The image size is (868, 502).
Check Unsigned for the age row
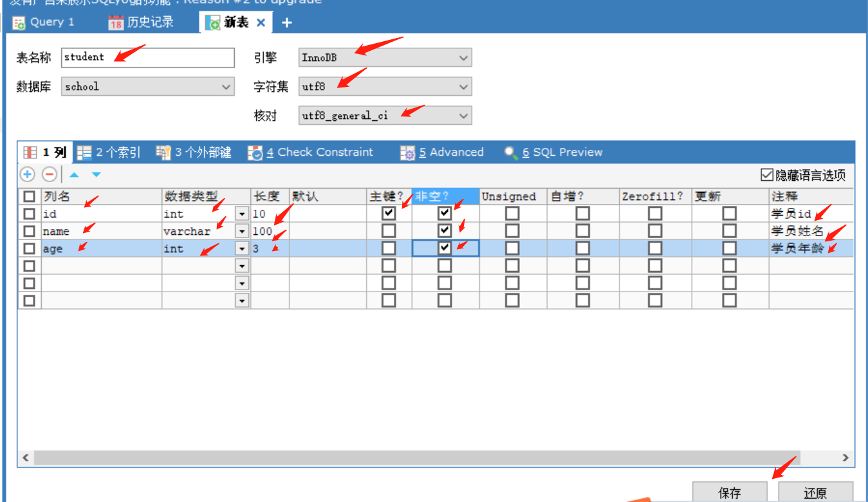pyautogui.click(x=512, y=248)
